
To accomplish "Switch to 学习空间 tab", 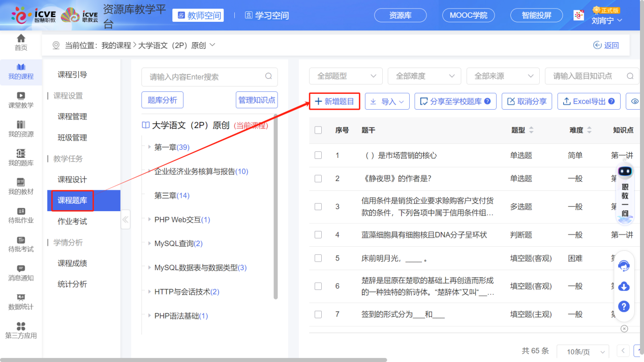I will pos(267,16).
